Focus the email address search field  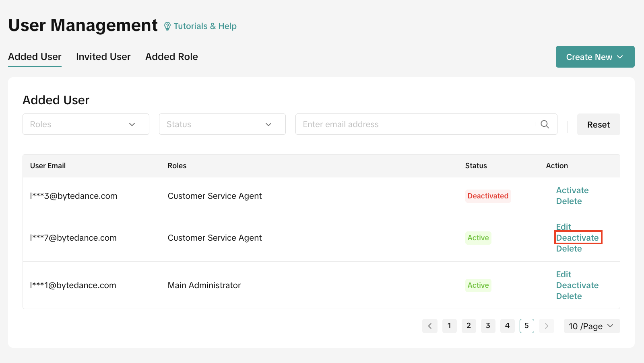[x=415, y=124]
